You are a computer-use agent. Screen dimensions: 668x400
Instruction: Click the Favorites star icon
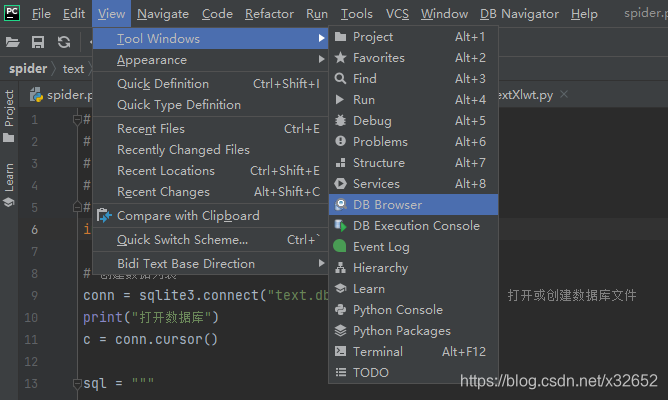click(x=340, y=58)
